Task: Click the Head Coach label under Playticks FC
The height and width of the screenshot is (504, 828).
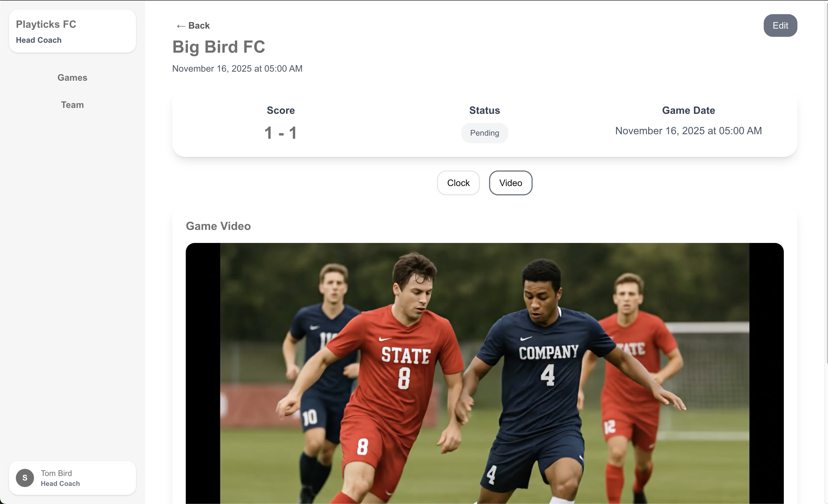Action: [39, 40]
